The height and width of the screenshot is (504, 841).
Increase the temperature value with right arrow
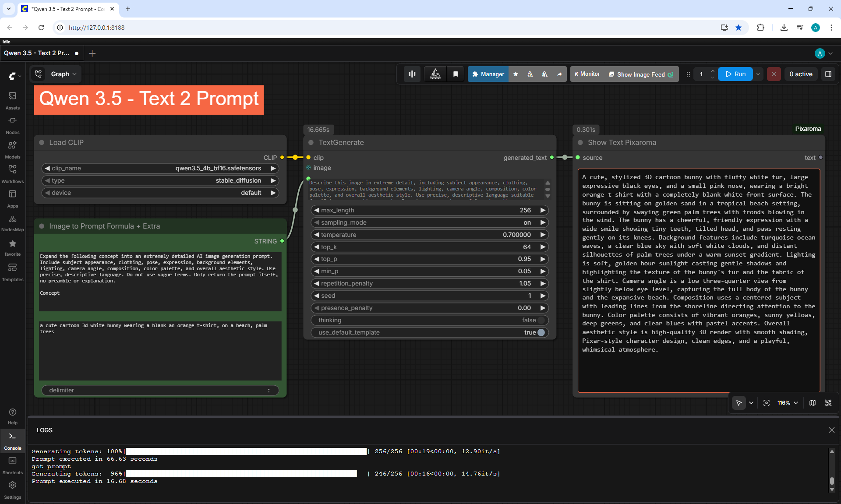(543, 235)
